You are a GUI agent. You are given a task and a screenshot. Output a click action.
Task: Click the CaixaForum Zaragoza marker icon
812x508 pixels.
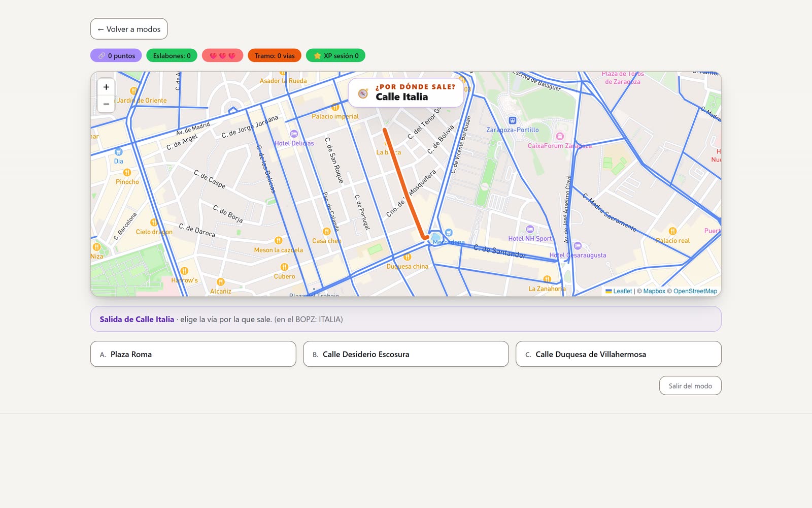point(560,136)
